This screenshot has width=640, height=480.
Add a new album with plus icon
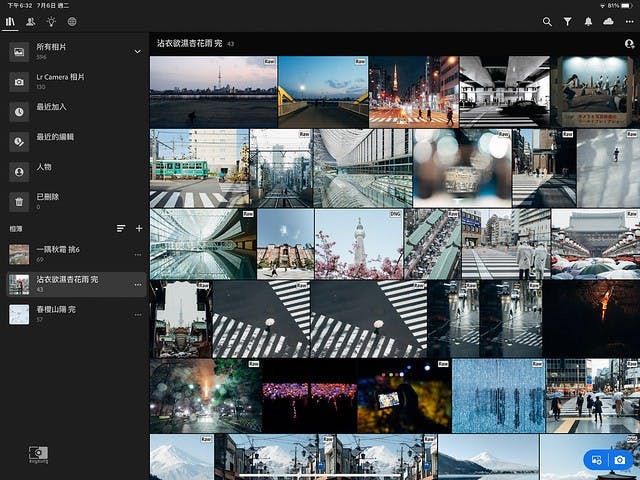pos(139,228)
